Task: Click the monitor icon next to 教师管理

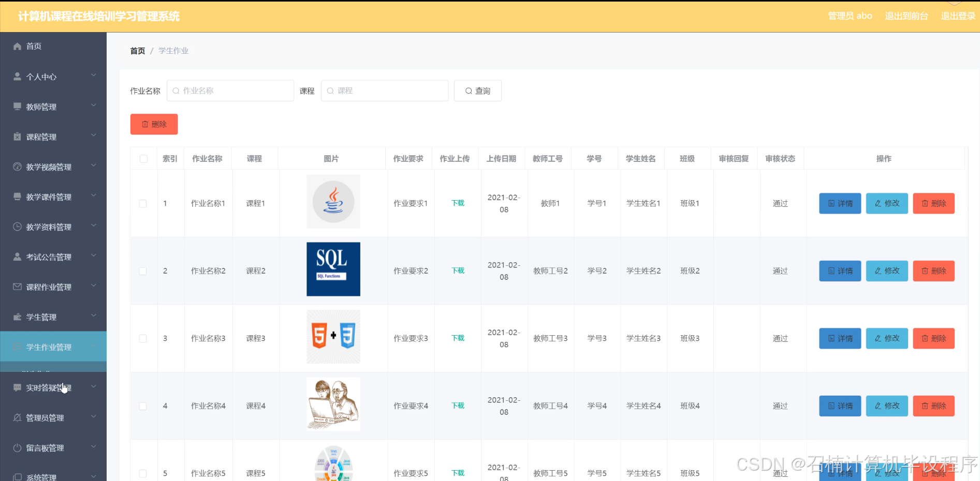Action: point(17,107)
